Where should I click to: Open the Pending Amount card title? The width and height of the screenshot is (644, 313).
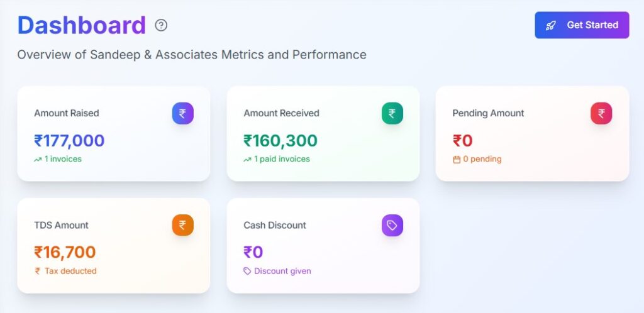[488, 114]
